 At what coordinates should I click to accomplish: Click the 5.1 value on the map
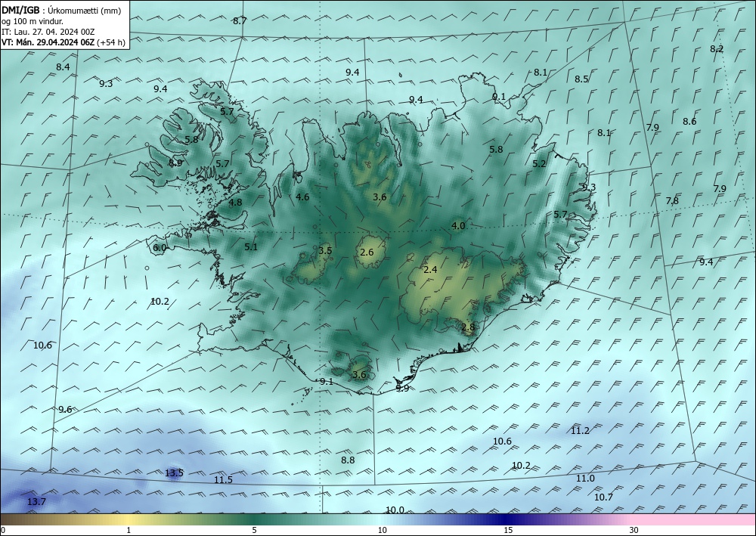click(x=251, y=247)
